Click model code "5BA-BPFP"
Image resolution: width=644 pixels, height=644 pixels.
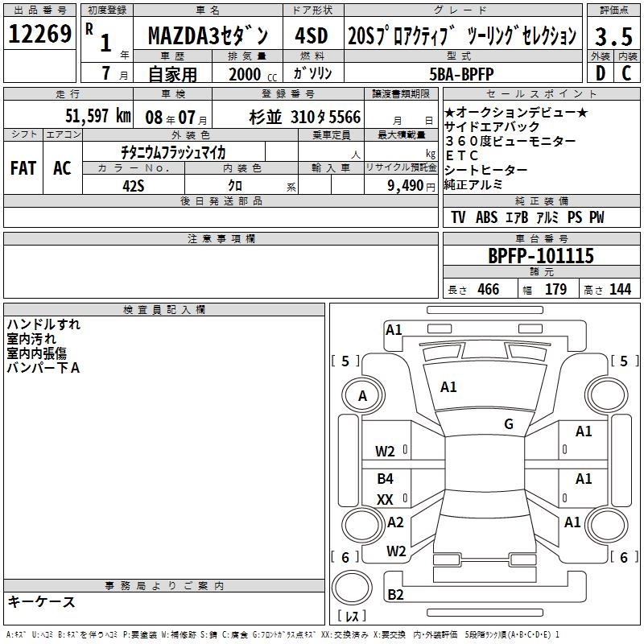click(461, 74)
